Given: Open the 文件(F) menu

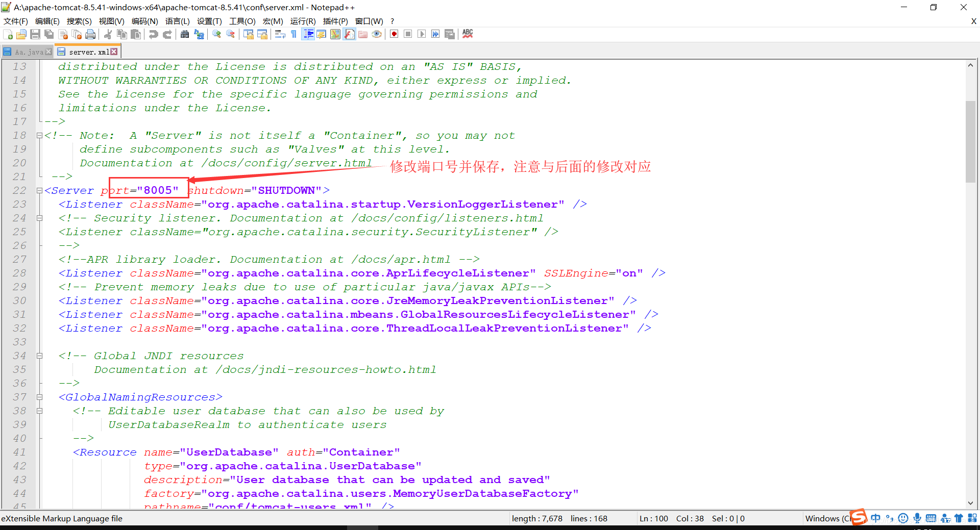Looking at the screenshot, I should [x=16, y=21].
